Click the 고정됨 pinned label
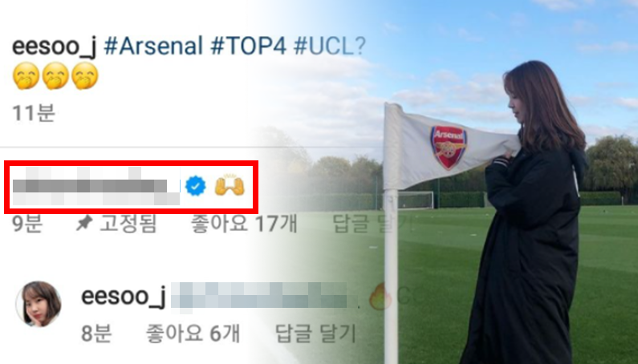Screen dimensions: 638x364 coord(128,224)
